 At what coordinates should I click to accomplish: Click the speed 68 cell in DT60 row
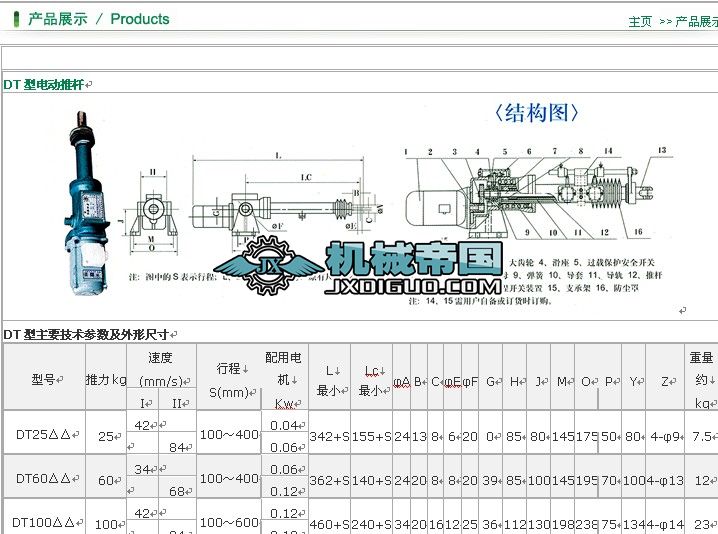click(178, 488)
